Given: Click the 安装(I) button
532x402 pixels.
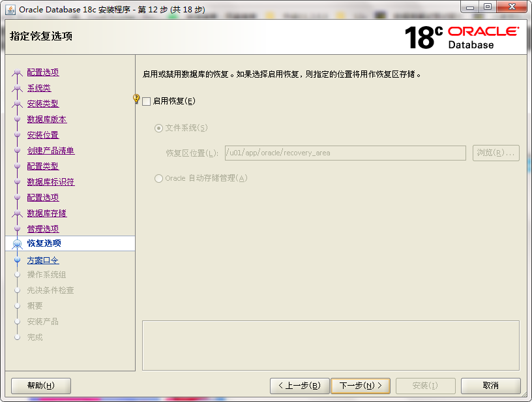Looking at the screenshot, I should tap(425, 386).
